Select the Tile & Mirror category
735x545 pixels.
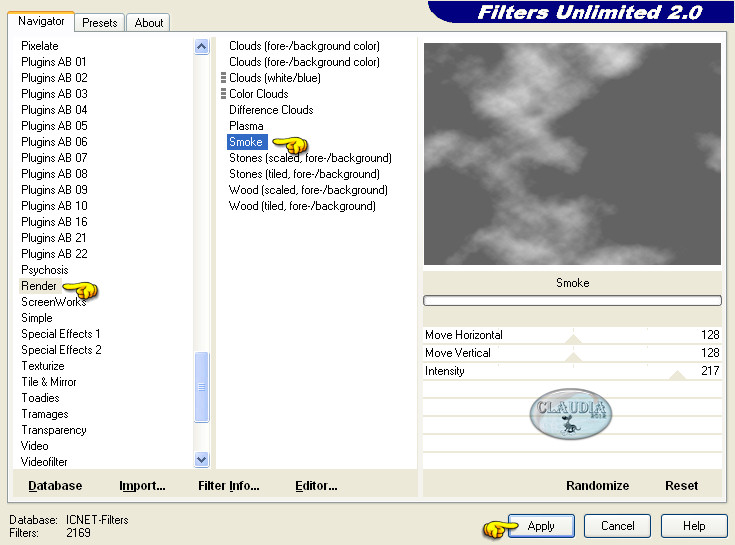[x=49, y=381]
